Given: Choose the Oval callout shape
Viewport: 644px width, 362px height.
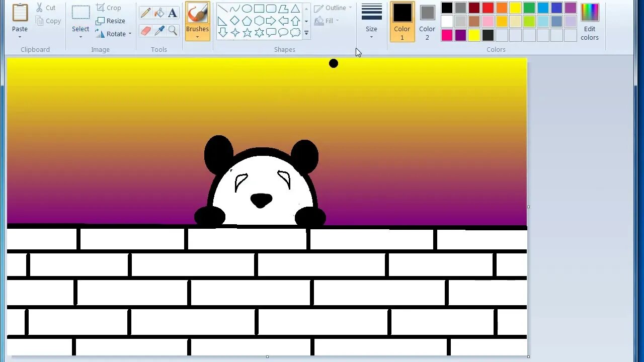Looking at the screenshot, I should tap(283, 33).
